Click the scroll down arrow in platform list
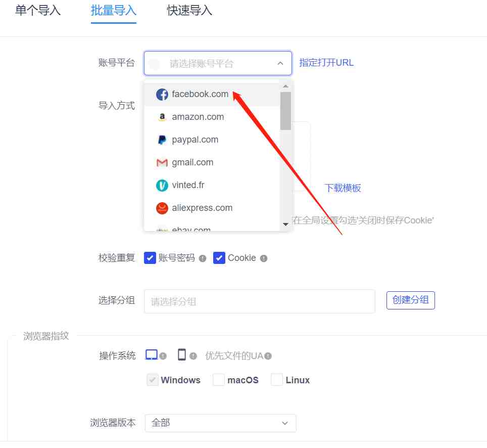 286,224
